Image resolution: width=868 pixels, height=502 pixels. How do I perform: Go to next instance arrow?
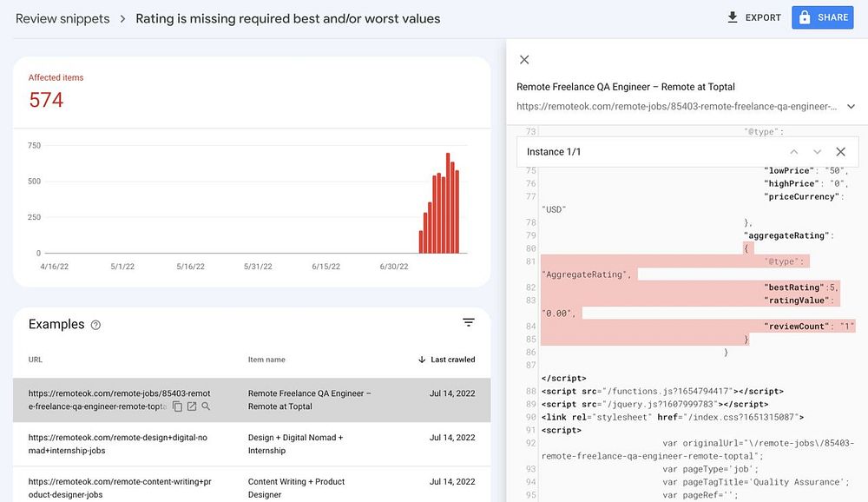pyautogui.click(x=817, y=152)
